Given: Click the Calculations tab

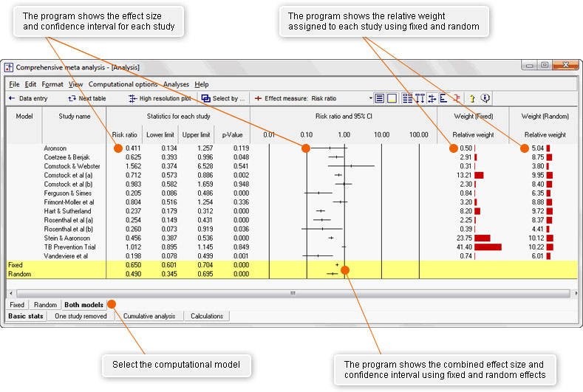Looking at the screenshot, I should coord(206,316).
